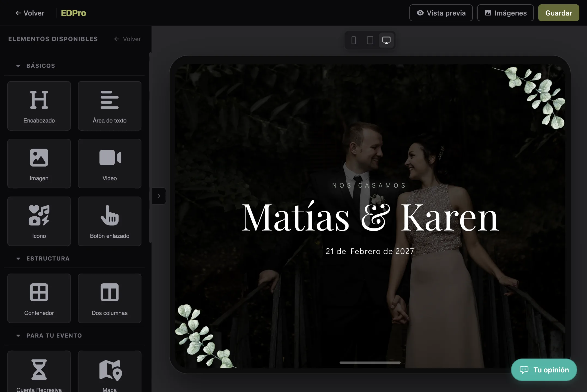Click the top-right eucalyptus leaf decoration image
Viewport: 587px width, 392px height.
[x=529, y=97]
